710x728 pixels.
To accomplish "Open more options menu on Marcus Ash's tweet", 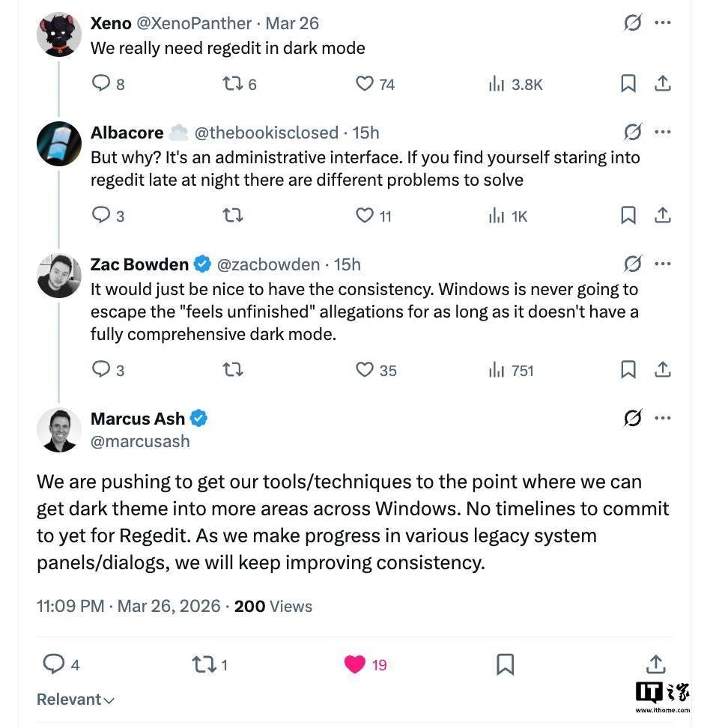I will [x=663, y=418].
